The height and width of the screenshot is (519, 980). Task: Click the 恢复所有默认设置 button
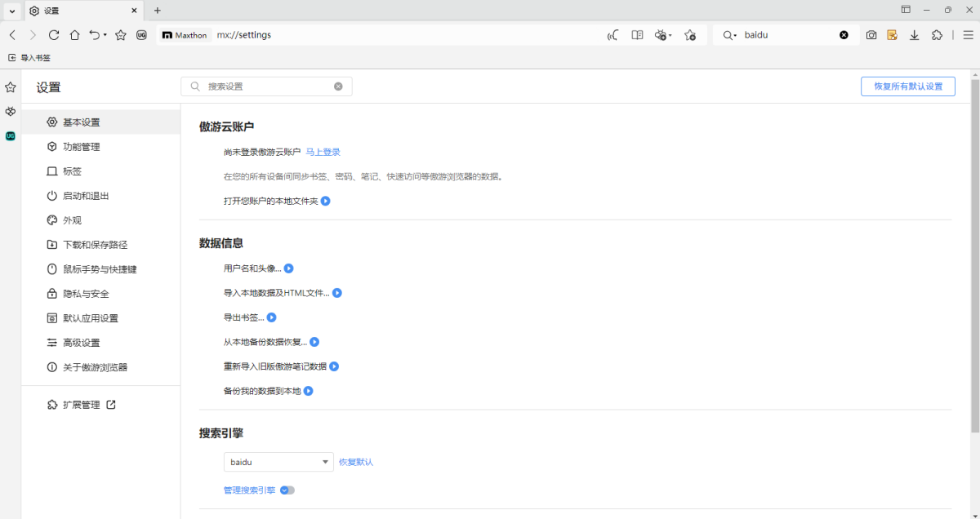pos(907,86)
